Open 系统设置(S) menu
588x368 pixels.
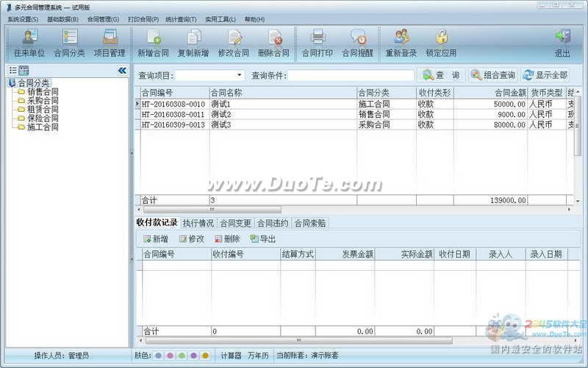[x=23, y=19]
